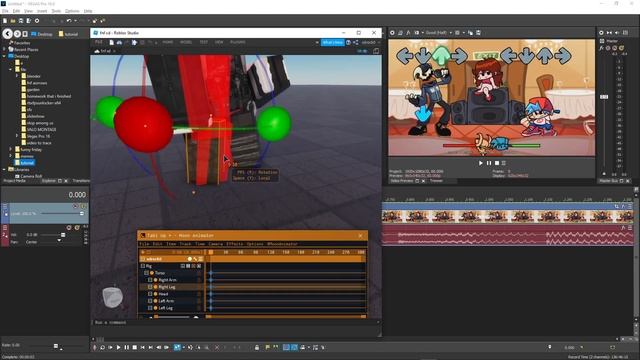Click copy snapshot icon in preview toolbar

(470, 33)
